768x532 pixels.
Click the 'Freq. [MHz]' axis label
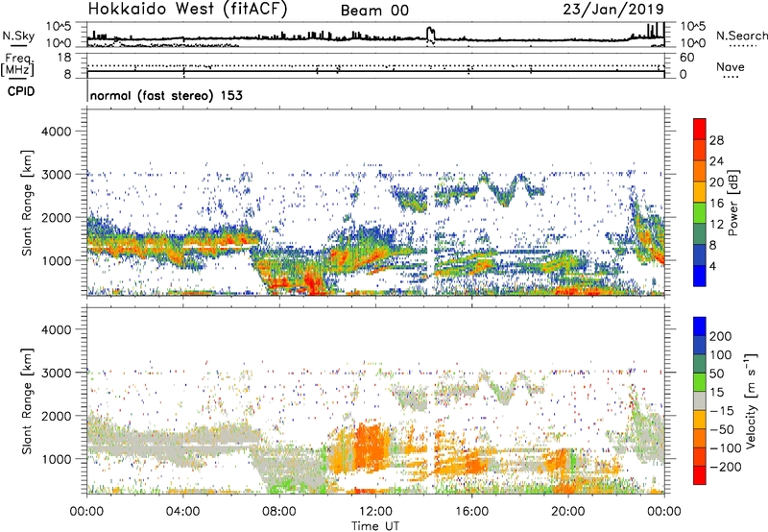coord(17,65)
